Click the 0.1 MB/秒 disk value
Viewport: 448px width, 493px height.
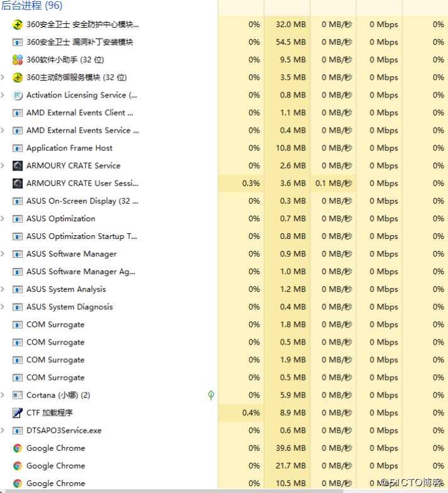(x=333, y=184)
